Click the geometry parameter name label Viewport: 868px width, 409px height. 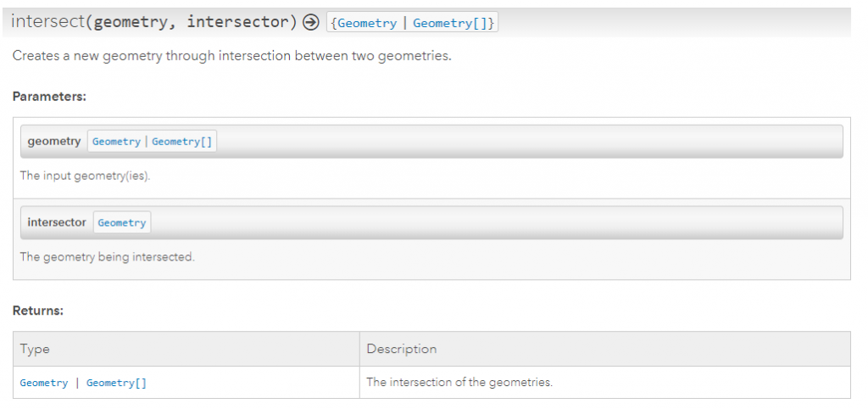pos(54,141)
